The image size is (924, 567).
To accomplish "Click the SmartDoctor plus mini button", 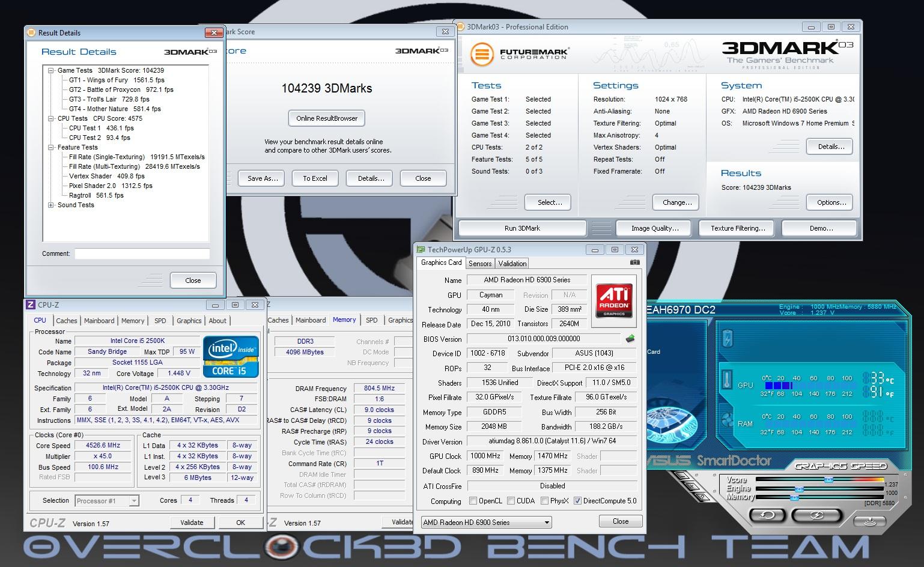I will pos(692,485).
